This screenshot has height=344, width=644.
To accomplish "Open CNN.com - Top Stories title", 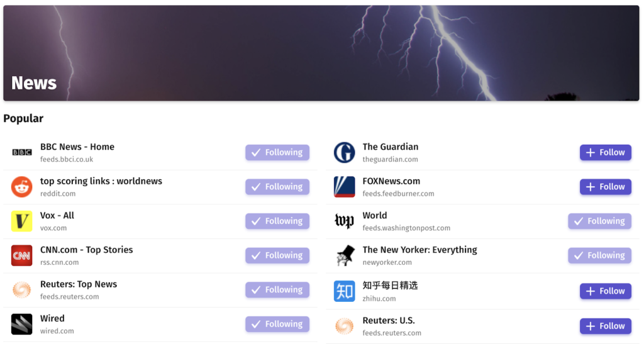I will point(87,250).
